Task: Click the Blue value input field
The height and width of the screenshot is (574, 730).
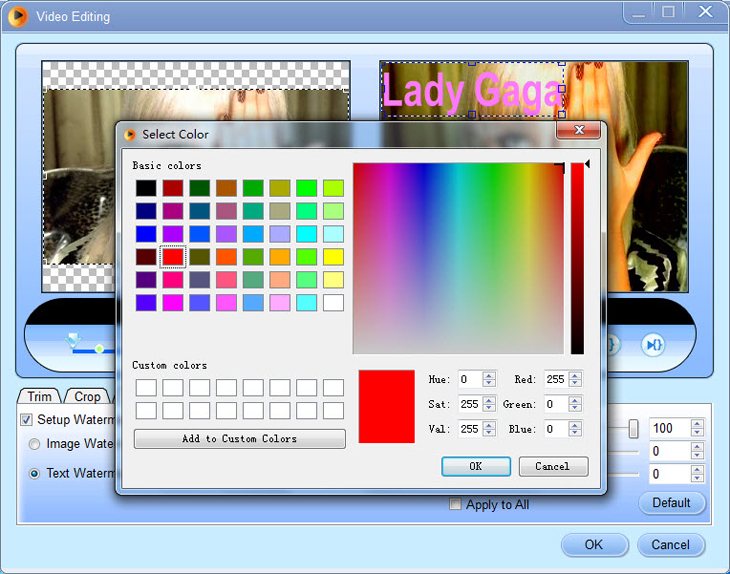Action: [557, 429]
